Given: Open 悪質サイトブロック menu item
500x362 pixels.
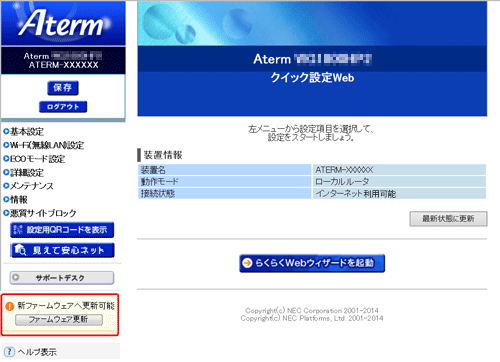Looking at the screenshot, I should click(43, 213).
